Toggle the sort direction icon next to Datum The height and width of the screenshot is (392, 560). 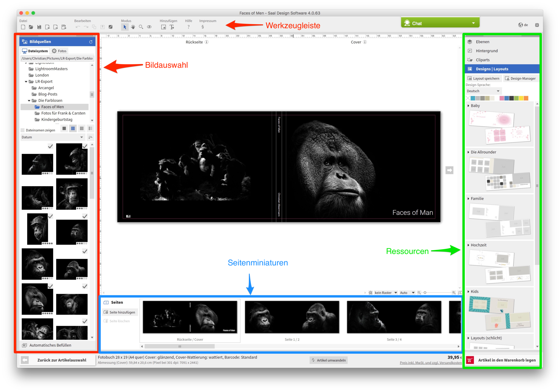coord(91,137)
